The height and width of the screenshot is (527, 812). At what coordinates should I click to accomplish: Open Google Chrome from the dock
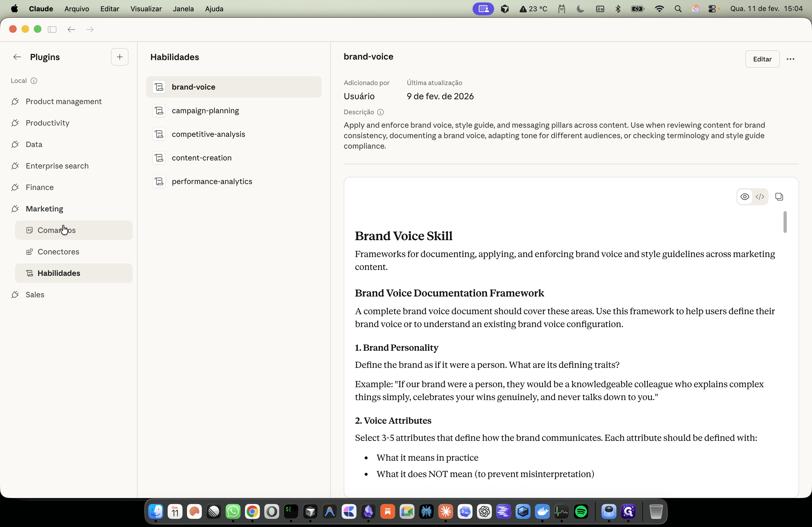point(252,511)
